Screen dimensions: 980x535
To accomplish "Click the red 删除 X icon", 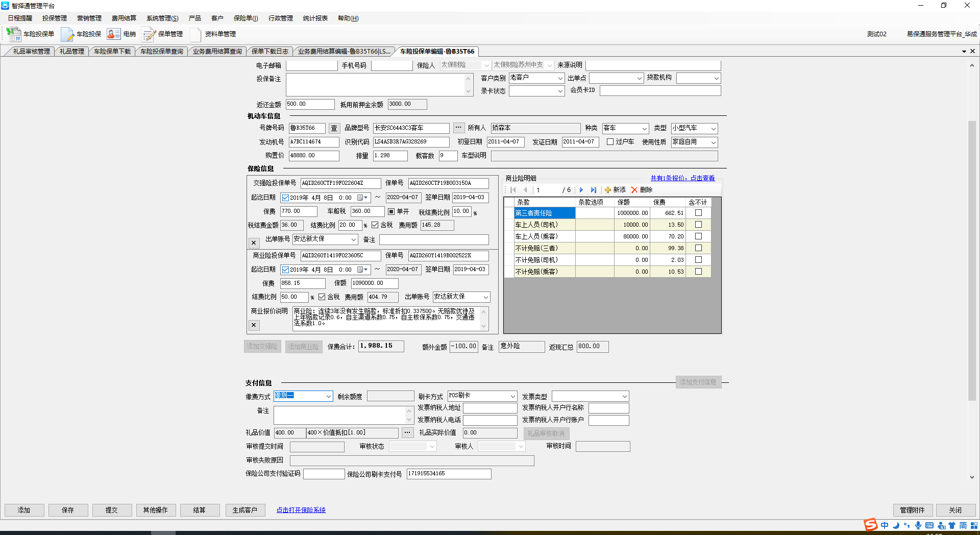I will (634, 190).
